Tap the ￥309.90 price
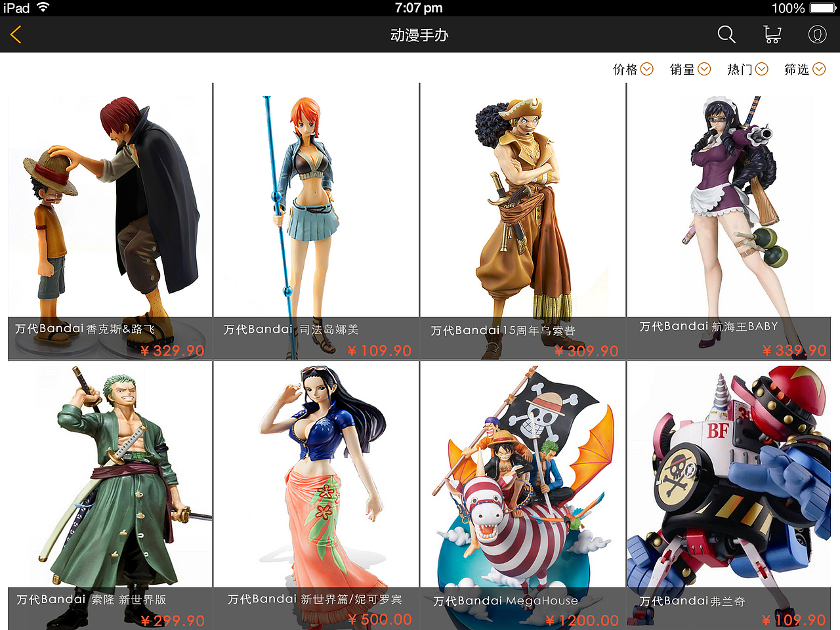 tap(587, 351)
